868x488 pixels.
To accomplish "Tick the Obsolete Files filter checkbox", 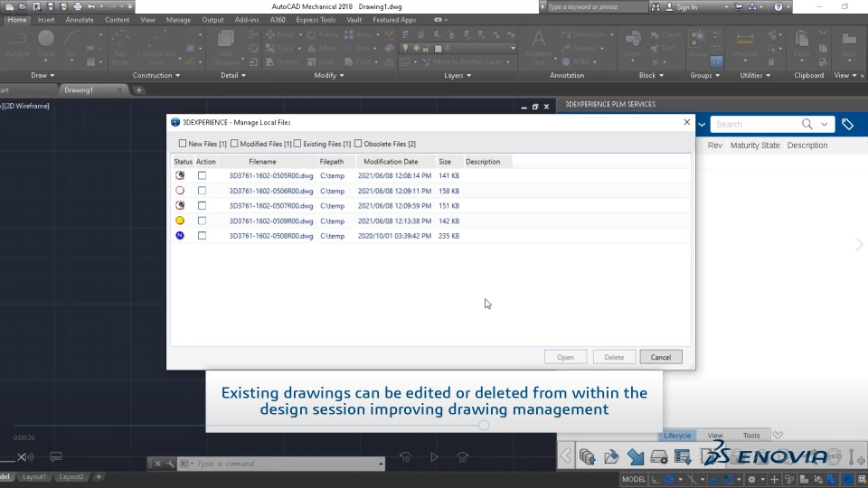I will click(x=358, y=144).
